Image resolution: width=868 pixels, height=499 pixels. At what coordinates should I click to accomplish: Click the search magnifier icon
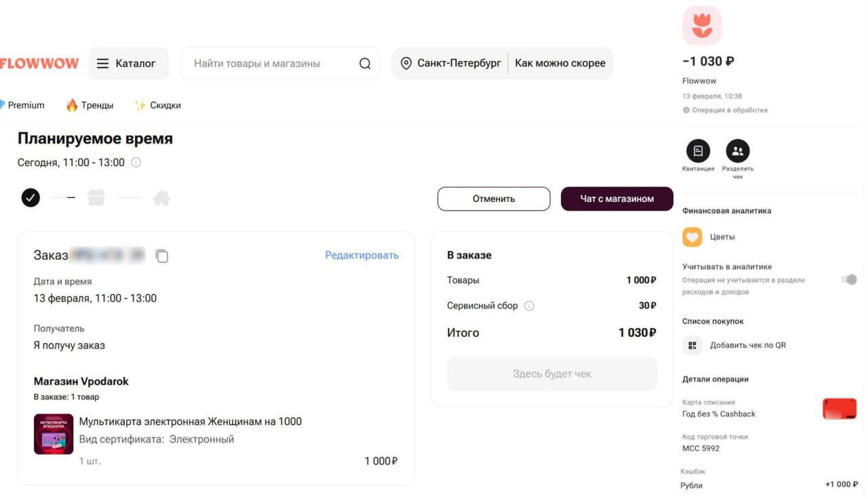pyautogui.click(x=365, y=62)
